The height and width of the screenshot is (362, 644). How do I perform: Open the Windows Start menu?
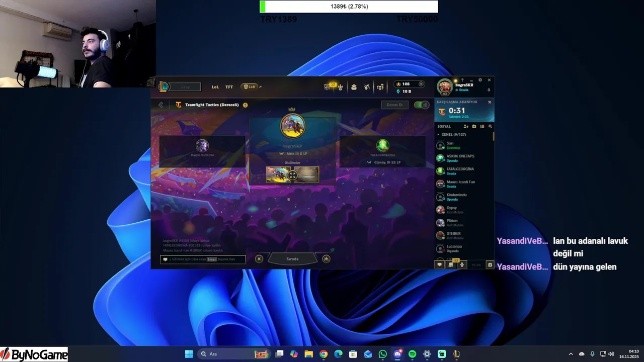coord(189,354)
